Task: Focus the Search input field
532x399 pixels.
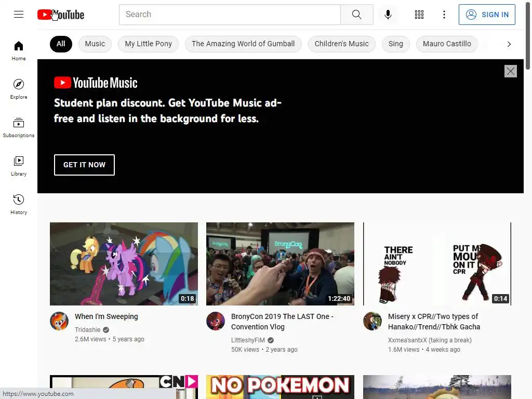Action: (230, 15)
